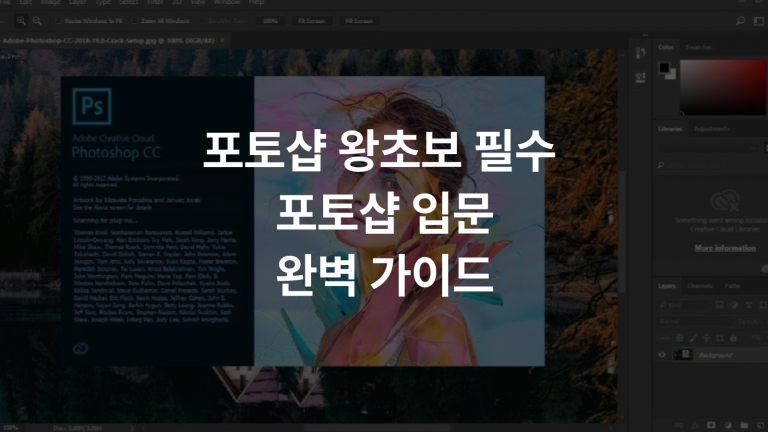Open the History panel icon

[x=640, y=53]
